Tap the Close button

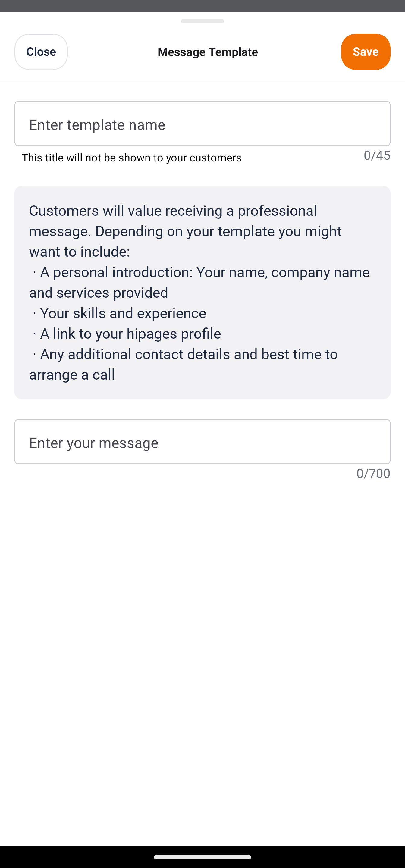[41, 52]
